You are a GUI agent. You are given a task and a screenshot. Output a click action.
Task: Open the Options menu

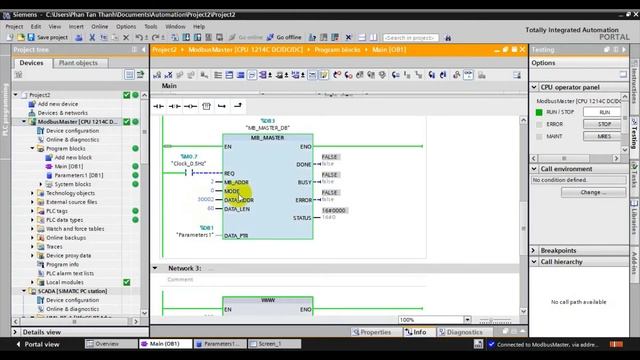[x=126, y=27]
